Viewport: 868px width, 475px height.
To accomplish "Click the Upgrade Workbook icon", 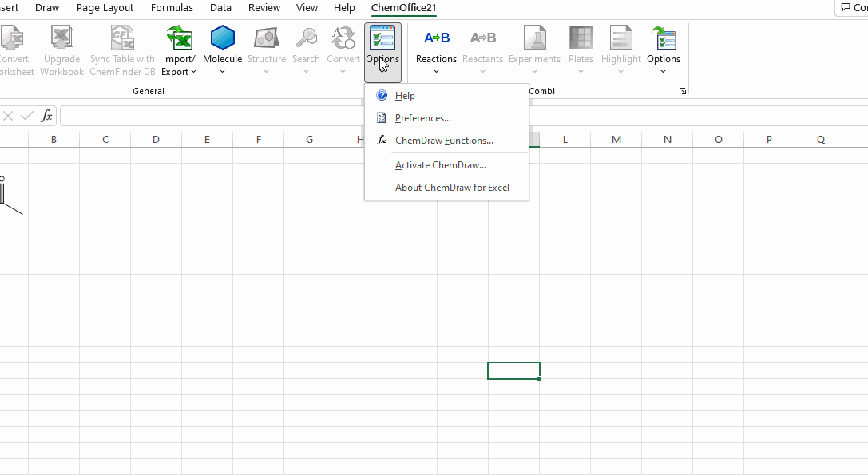I will (x=62, y=38).
